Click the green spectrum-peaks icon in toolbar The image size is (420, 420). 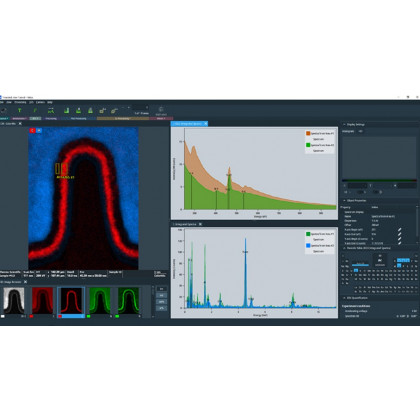point(51,110)
